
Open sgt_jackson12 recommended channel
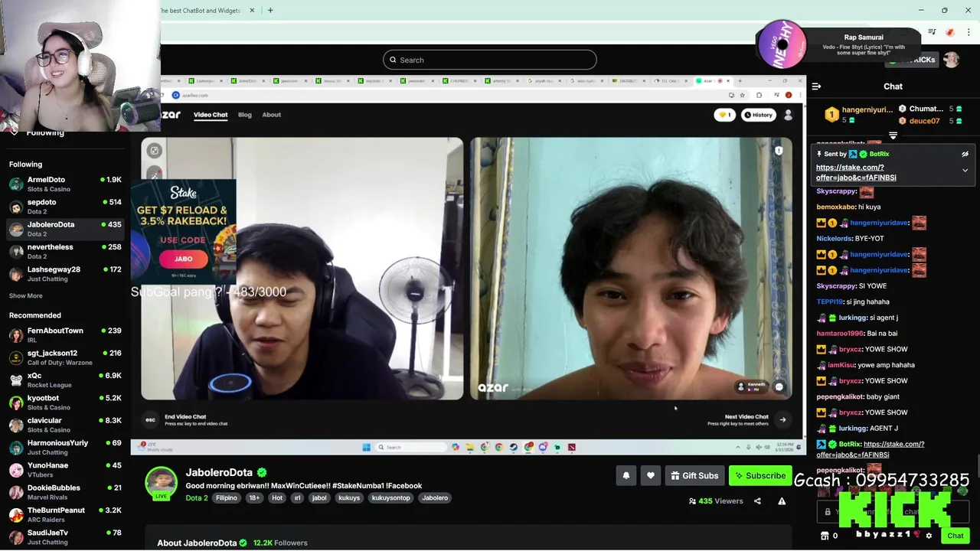pos(65,357)
